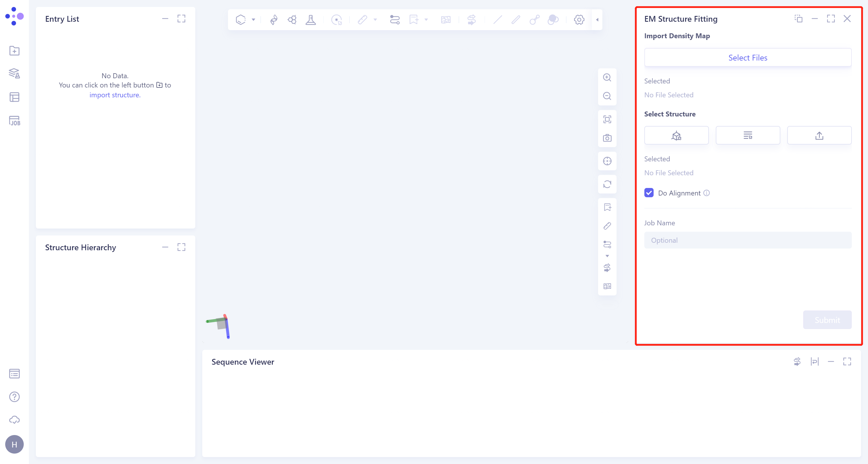Select the measurement ruler tool in the toolbar
This screenshot has width=868, height=464.
363,20
